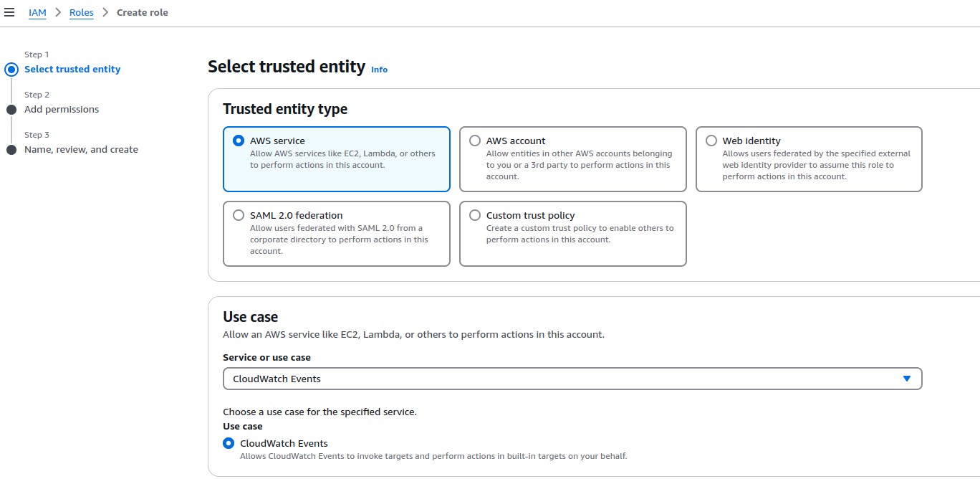980x479 pixels.
Task: Open the IAM breadcrumb link
Action: (x=37, y=12)
